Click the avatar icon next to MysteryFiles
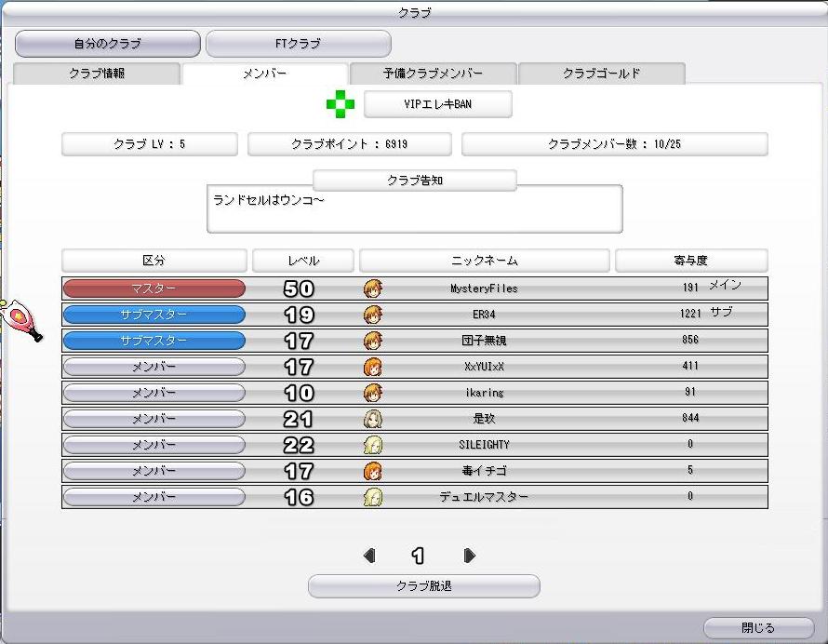The height and width of the screenshot is (644, 828). tap(373, 288)
